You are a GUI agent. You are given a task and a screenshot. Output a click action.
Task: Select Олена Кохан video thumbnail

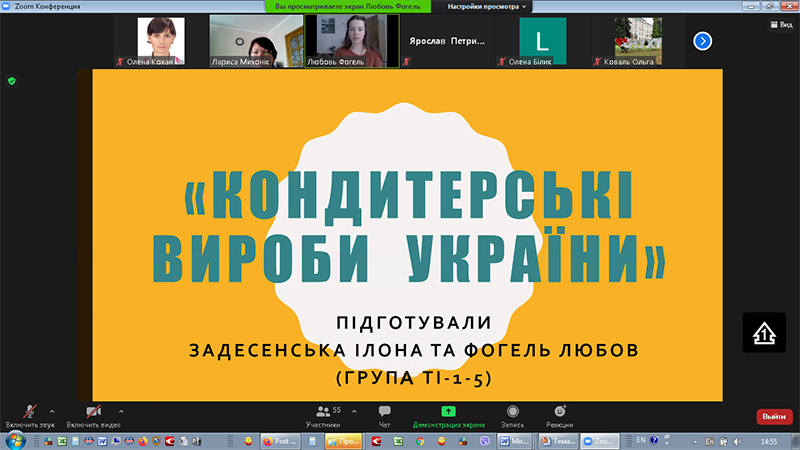pyautogui.click(x=160, y=41)
